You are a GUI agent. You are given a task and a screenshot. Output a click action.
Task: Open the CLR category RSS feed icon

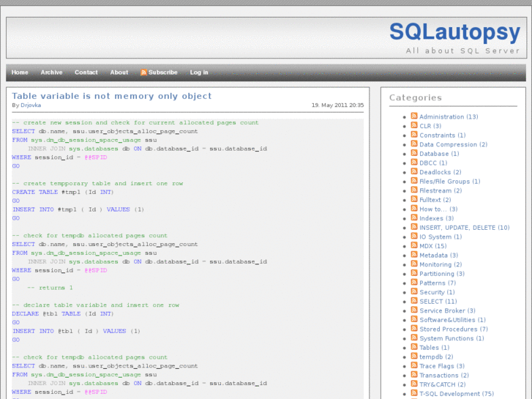(414, 125)
